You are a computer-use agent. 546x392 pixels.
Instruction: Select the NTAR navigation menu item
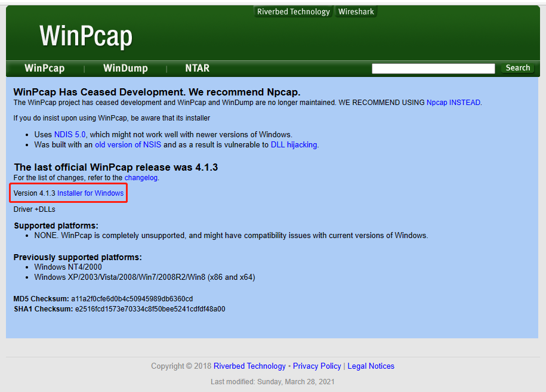[x=197, y=68]
